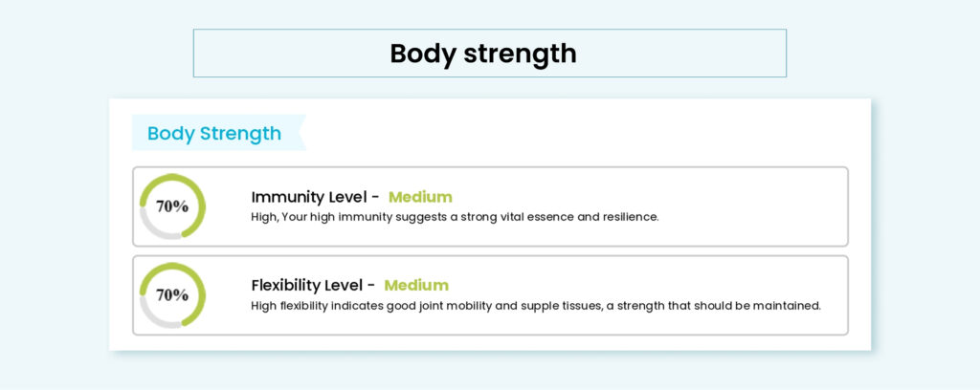Screen dimensions: 980x390
Task: Click the word strength in the page title
Action: coord(520,54)
